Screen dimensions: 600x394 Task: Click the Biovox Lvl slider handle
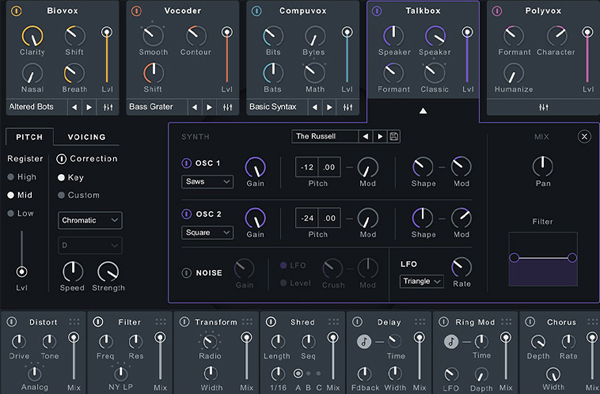(x=107, y=32)
